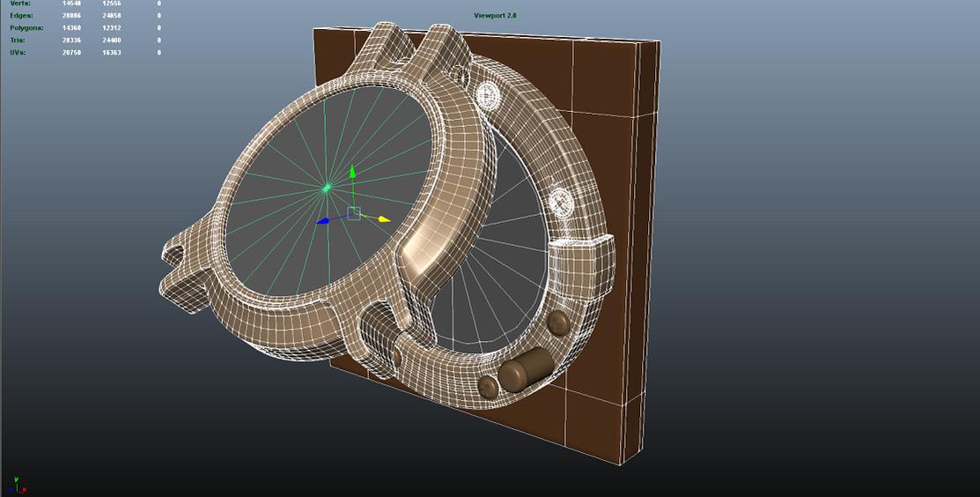Image resolution: width=980 pixels, height=497 pixels.
Task: Click the 12556 verts count
Action: pos(111,4)
